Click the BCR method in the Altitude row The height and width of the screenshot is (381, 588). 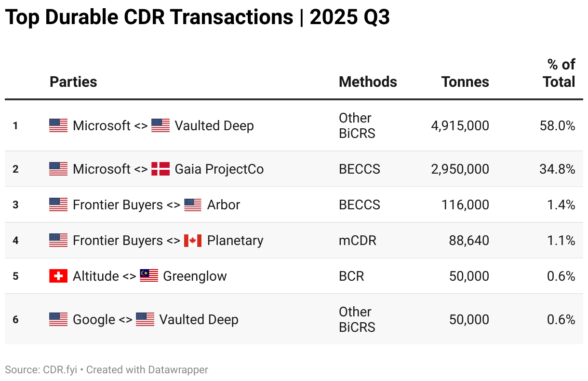click(351, 276)
